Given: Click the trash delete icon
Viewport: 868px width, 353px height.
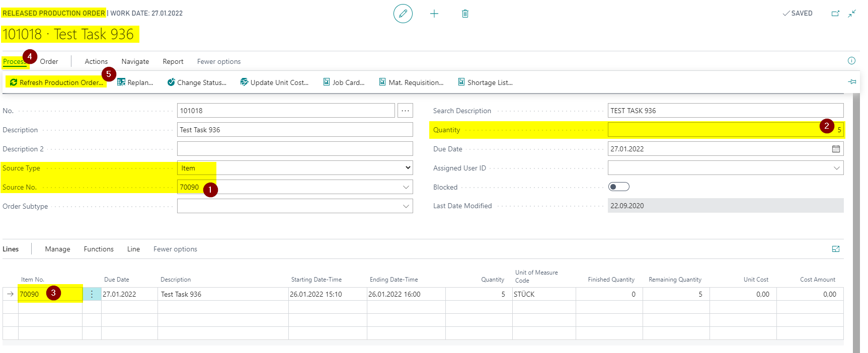Looking at the screenshot, I should coord(465,14).
